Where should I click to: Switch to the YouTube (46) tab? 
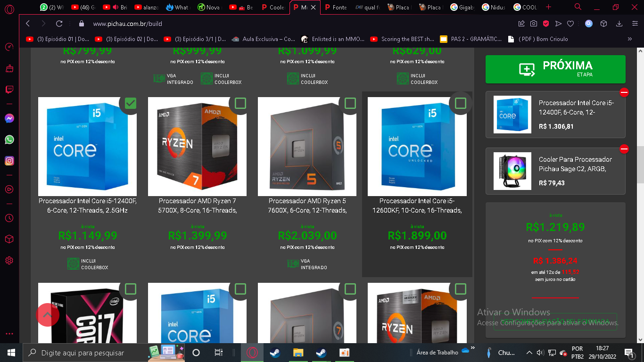click(x=83, y=7)
